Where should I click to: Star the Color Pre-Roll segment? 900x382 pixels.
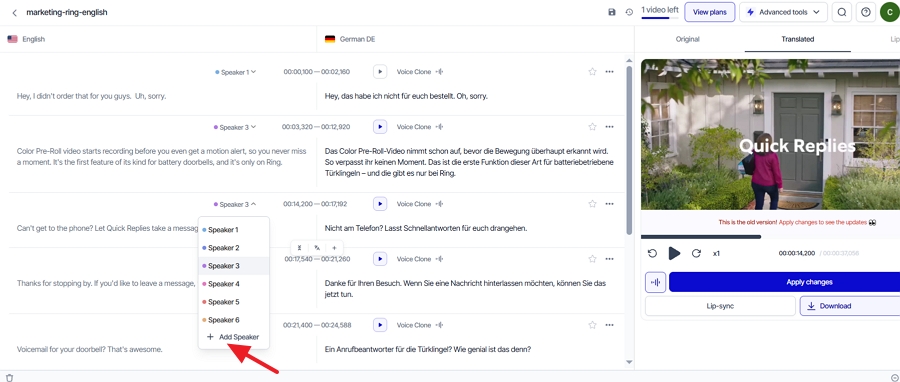[x=592, y=127]
